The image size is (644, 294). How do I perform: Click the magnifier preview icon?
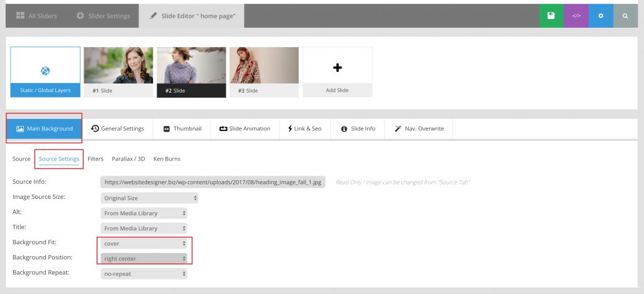tap(625, 16)
